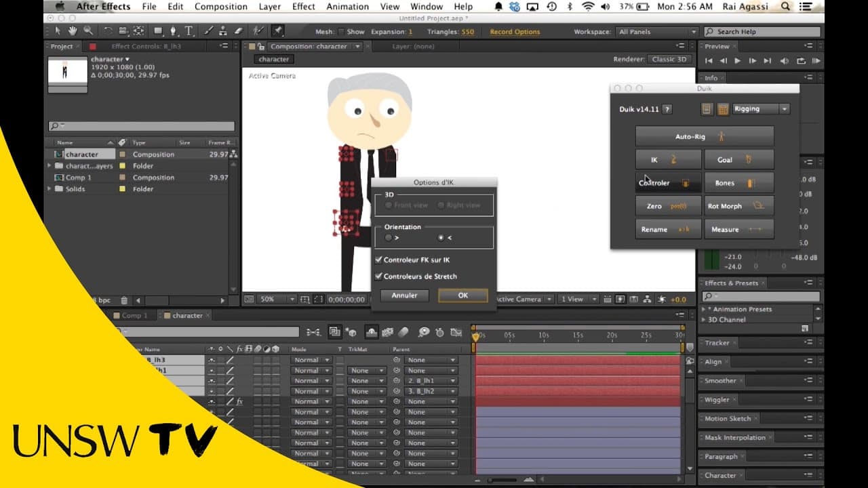Open the Parent dropdown showing 2. B_lh1
Image resolution: width=868 pixels, height=488 pixels.
point(431,381)
